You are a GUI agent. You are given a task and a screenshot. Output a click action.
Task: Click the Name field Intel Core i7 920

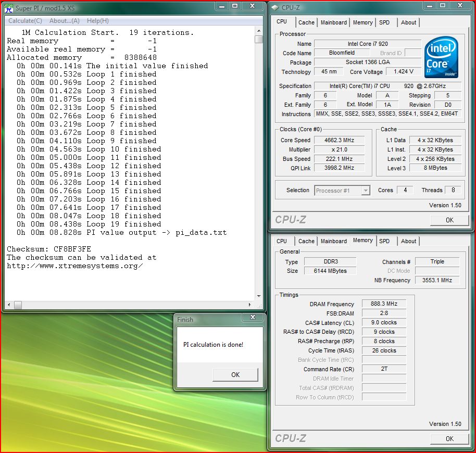pos(368,44)
